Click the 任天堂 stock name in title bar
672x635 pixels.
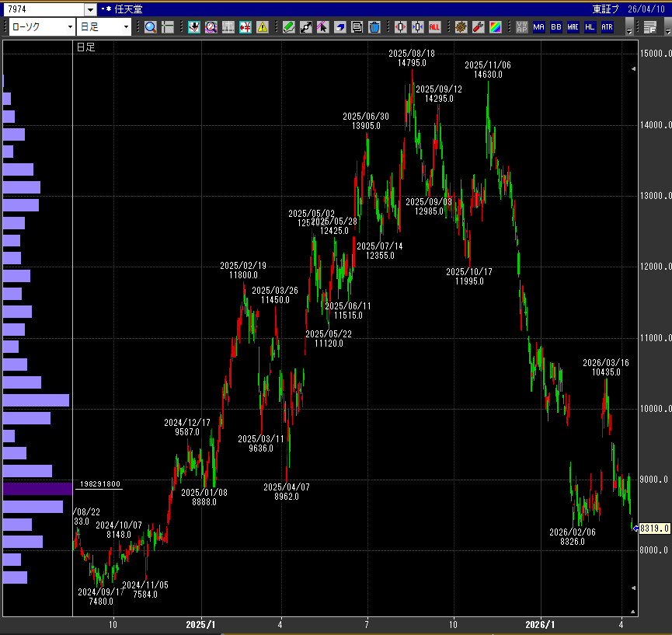[128, 9]
